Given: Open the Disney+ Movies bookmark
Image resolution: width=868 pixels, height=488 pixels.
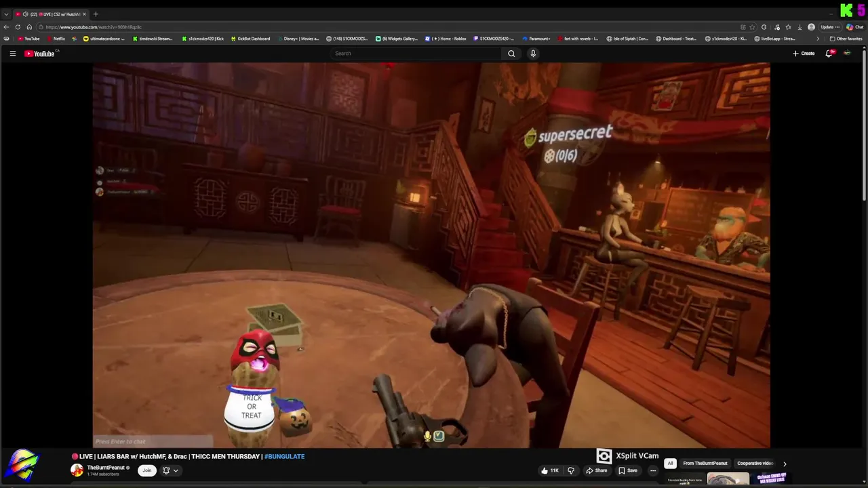Looking at the screenshot, I should tap(298, 39).
